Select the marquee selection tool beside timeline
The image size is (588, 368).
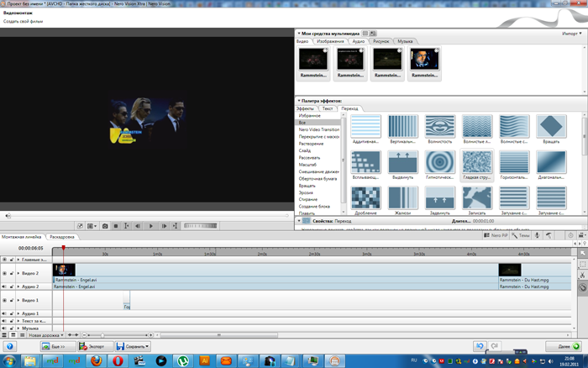click(583, 264)
